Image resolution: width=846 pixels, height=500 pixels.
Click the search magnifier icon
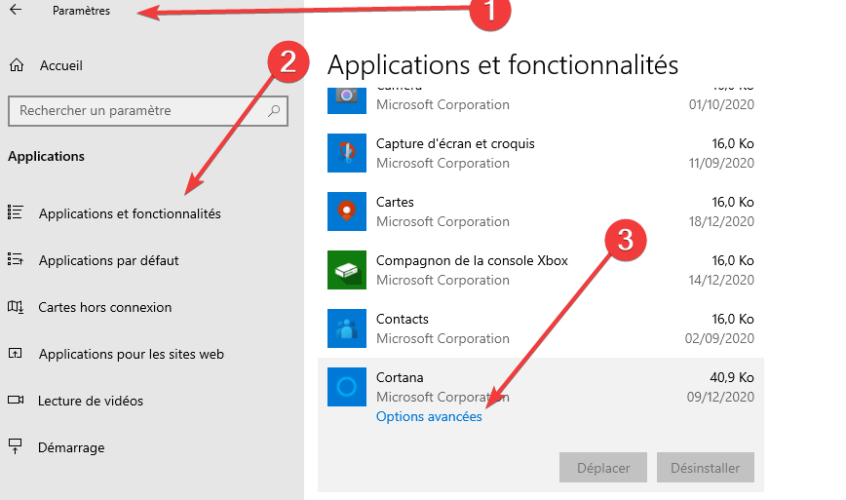point(274,111)
